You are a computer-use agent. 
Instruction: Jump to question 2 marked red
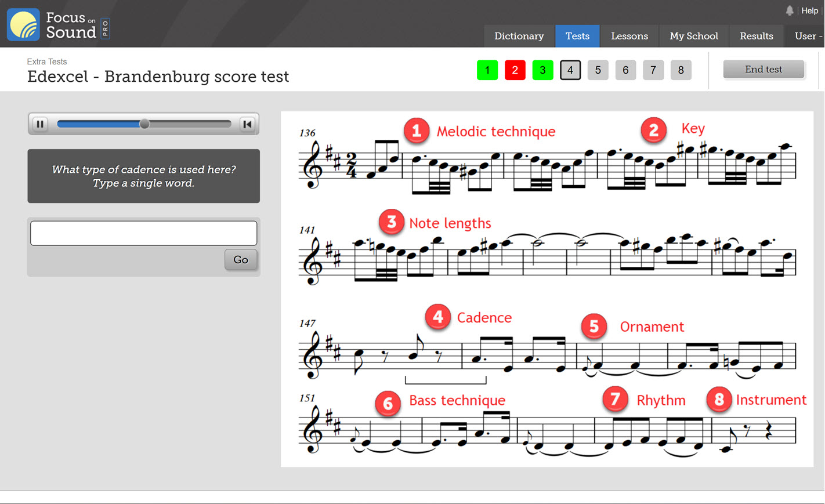[515, 70]
